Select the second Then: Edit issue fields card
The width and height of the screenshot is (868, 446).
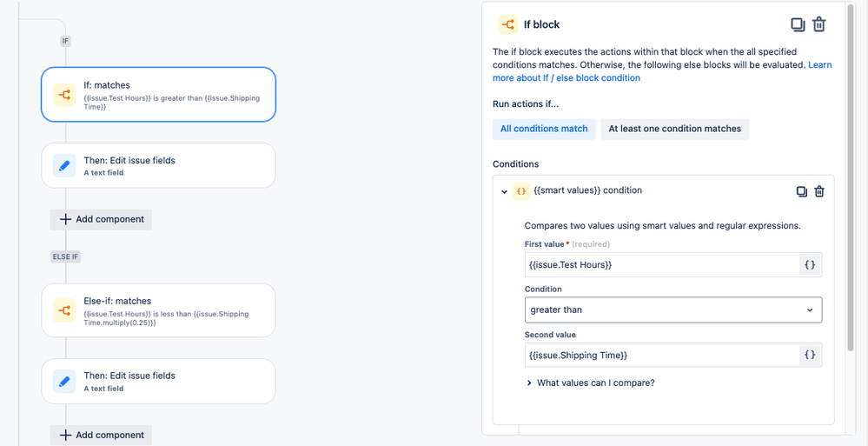pos(158,381)
